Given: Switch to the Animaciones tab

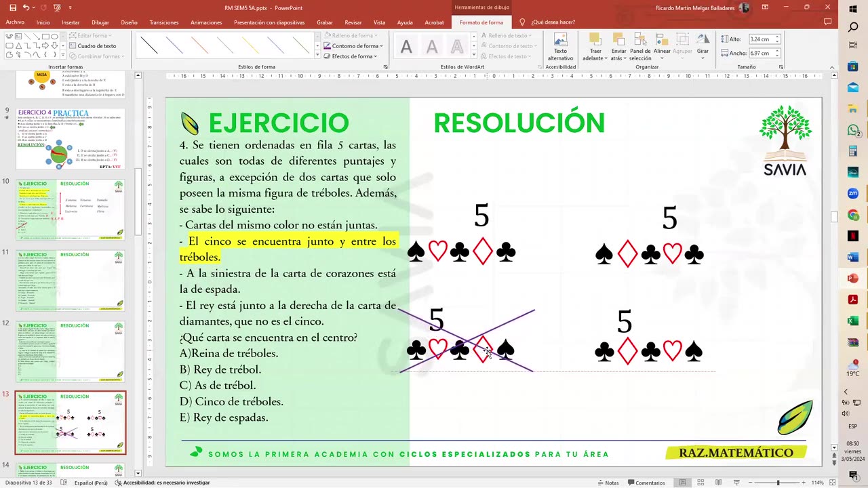Looking at the screenshot, I should 206,22.
